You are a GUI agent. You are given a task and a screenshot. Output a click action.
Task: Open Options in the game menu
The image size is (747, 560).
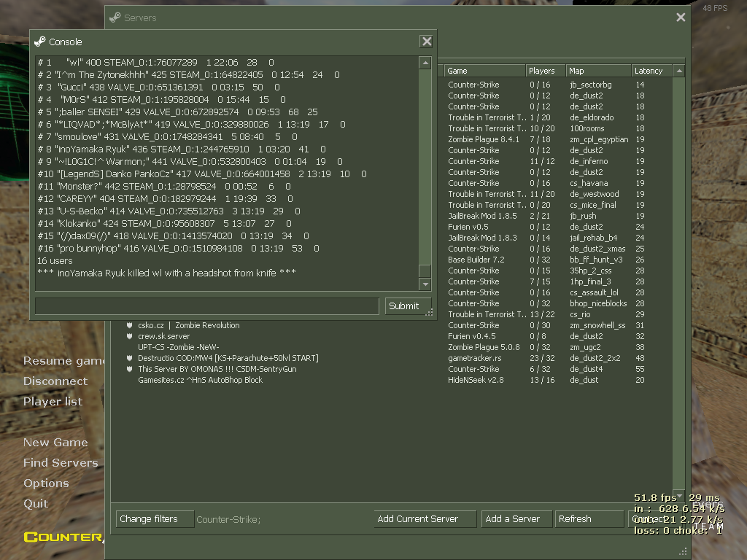(x=46, y=483)
